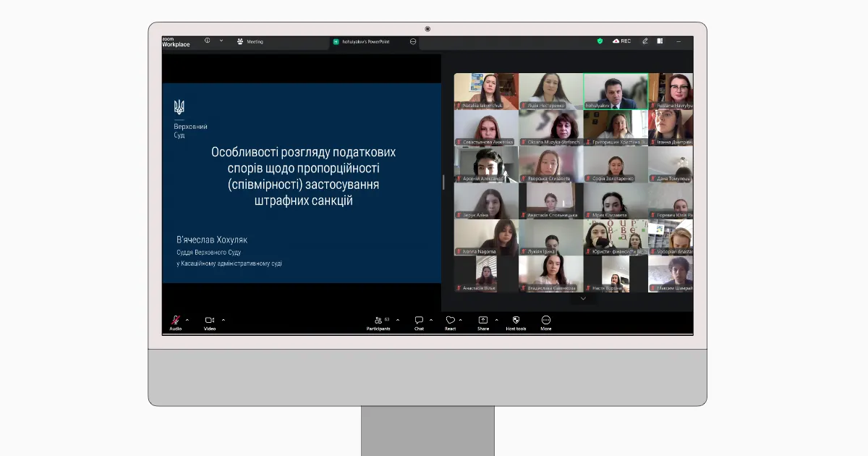Expand the Share options caret
868x456 pixels.
(x=496, y=320)
